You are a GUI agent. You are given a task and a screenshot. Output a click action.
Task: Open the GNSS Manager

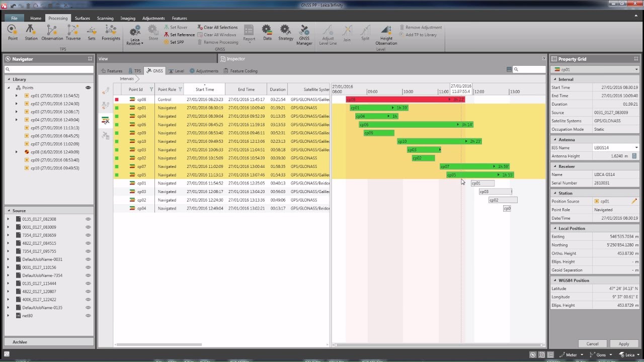304,35
